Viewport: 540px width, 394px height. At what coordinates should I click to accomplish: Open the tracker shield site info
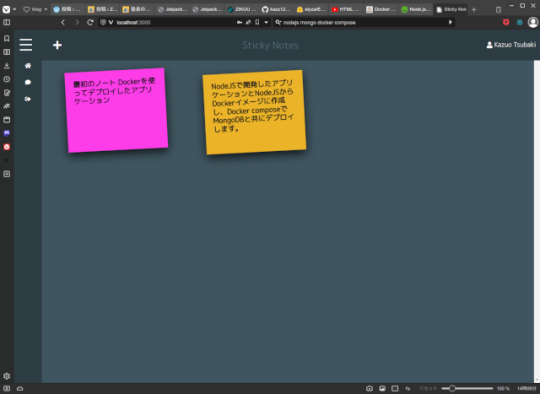click(103, 22)
